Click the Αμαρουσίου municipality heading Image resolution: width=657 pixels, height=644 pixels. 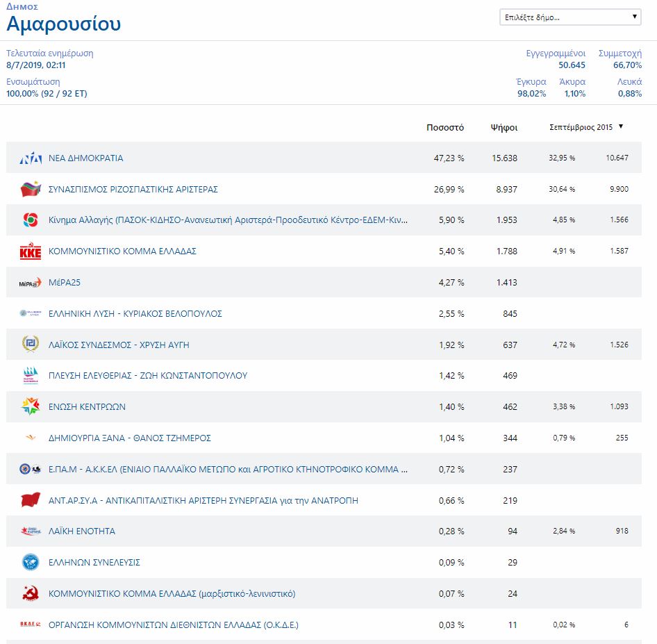click(x=64, y=24)
